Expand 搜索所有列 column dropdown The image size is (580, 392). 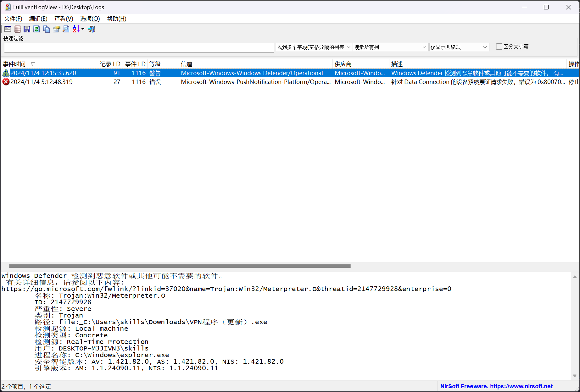(390, 47)
